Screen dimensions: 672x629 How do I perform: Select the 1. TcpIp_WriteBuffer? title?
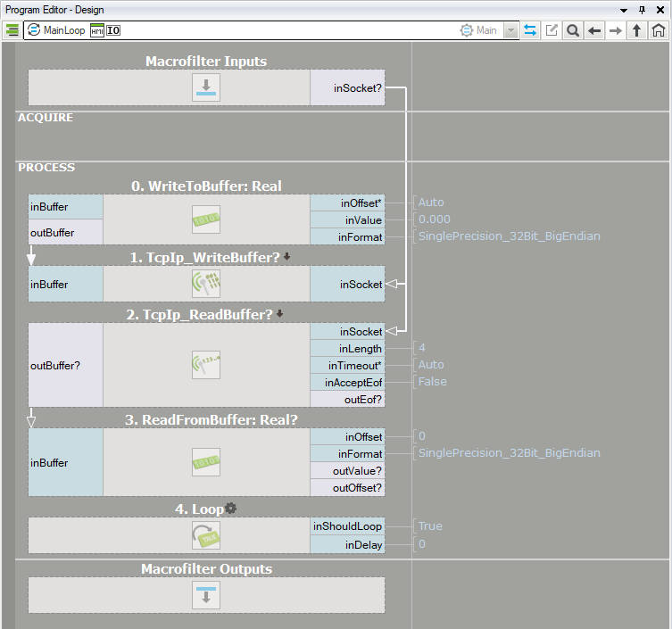205,258
